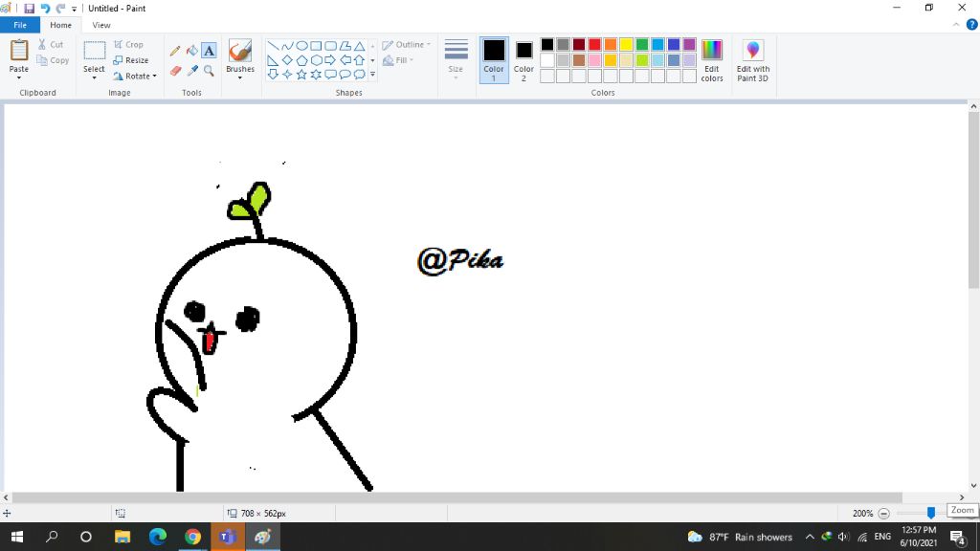980x551 pixels.
Task: Activate Color 1 foreground selector
Action: 494,60
